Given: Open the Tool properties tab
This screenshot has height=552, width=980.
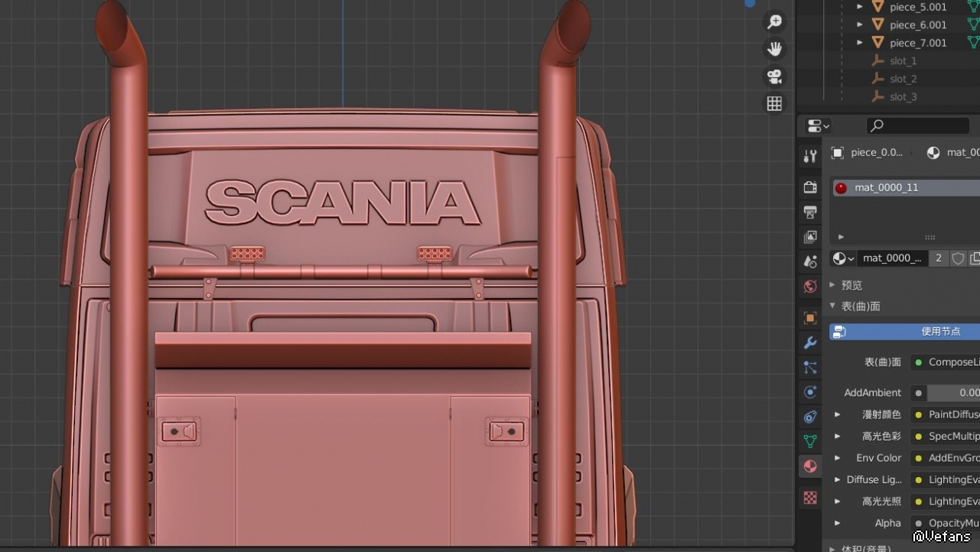Looking at the screenshot, I should tap(810, 157).
